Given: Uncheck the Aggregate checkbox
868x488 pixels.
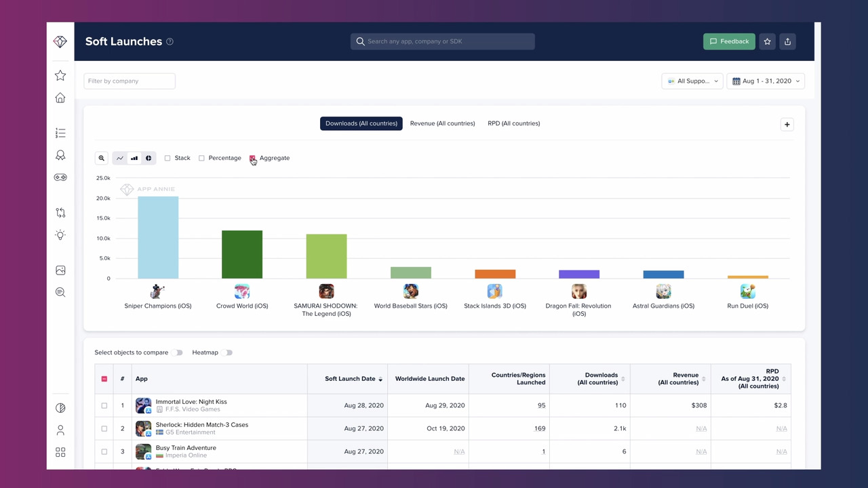Looking at the screenshot, I should tap(252, 158).
